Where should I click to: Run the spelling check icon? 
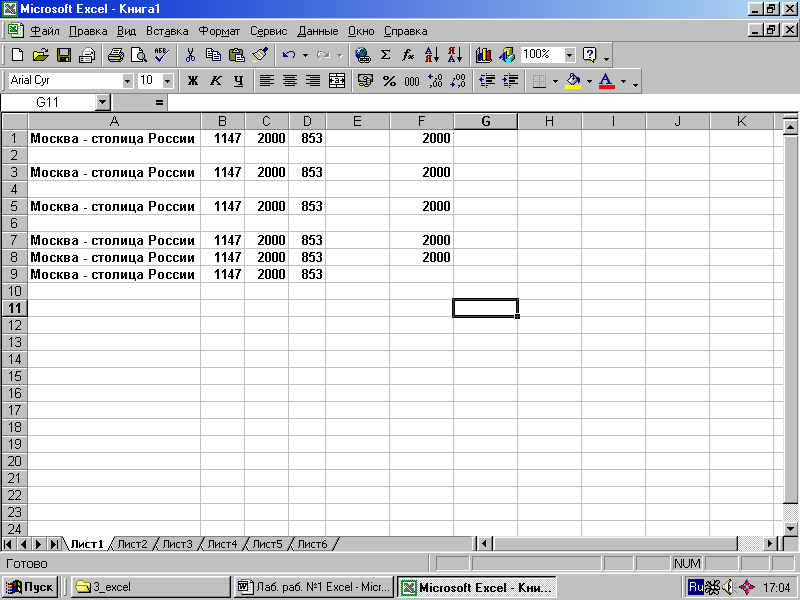tap(162, 55)
